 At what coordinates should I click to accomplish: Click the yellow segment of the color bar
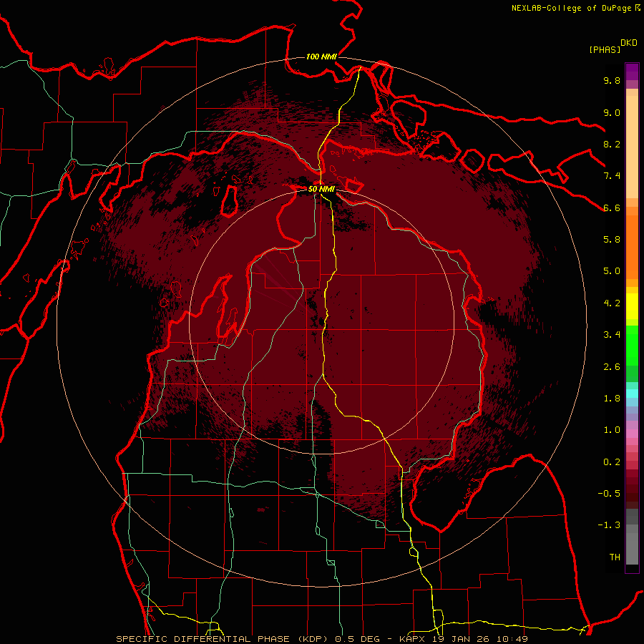point(632,306)
